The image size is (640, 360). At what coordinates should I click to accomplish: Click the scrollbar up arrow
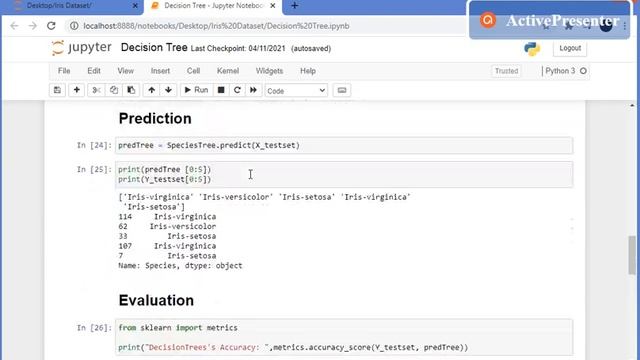(632, 106)
